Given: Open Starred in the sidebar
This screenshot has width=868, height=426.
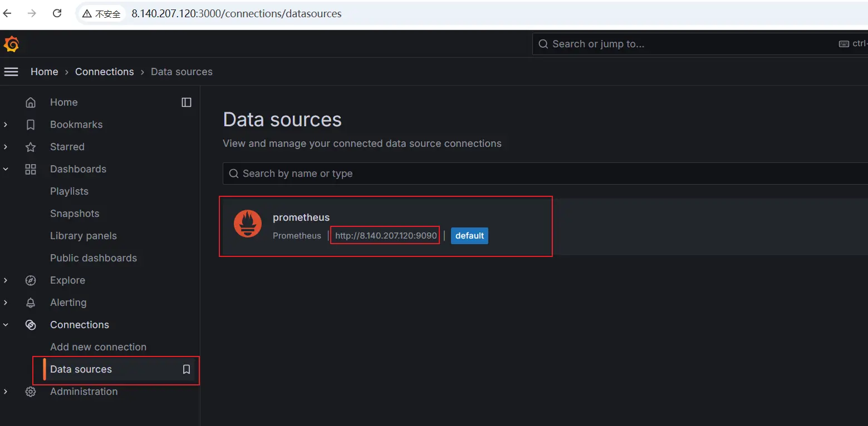Looking at the screenshot, I should (x=67, y=147).
